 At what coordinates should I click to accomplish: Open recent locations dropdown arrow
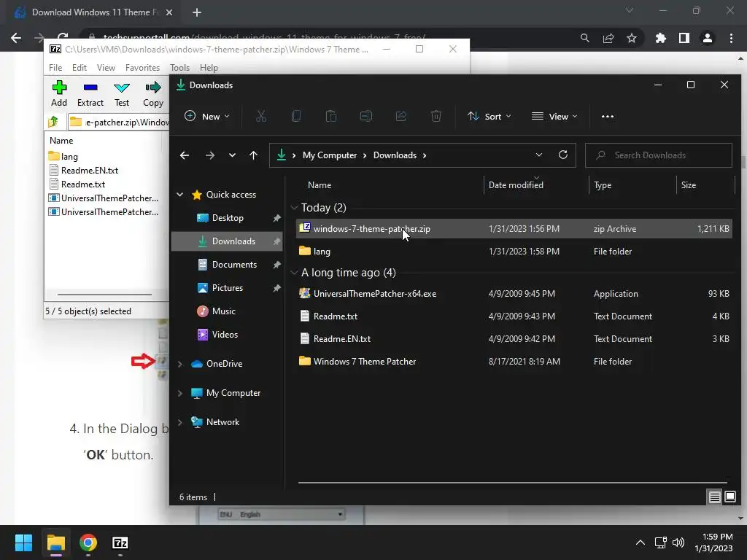[x=232, y=155]
